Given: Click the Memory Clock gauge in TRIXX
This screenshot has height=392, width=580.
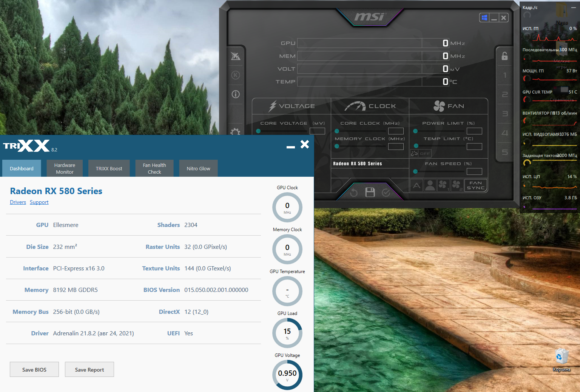Looking at the screenshot, I should tap(287, 249).
